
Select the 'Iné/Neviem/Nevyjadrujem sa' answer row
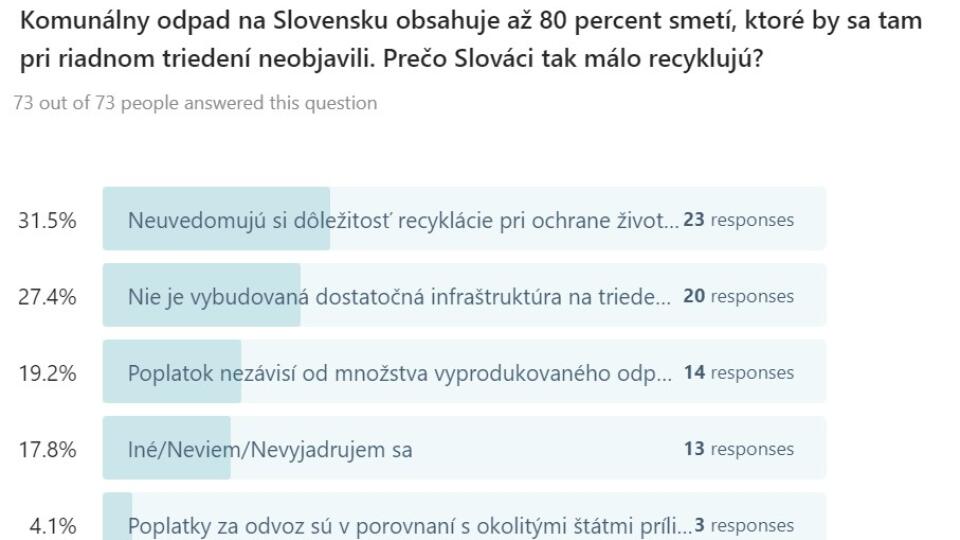[464, 448]
